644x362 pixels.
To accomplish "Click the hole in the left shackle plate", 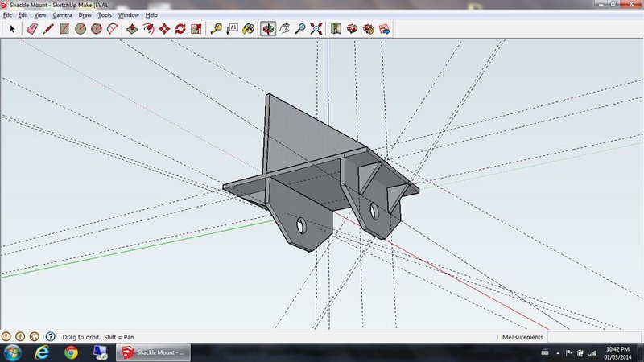I will point(301,226).
